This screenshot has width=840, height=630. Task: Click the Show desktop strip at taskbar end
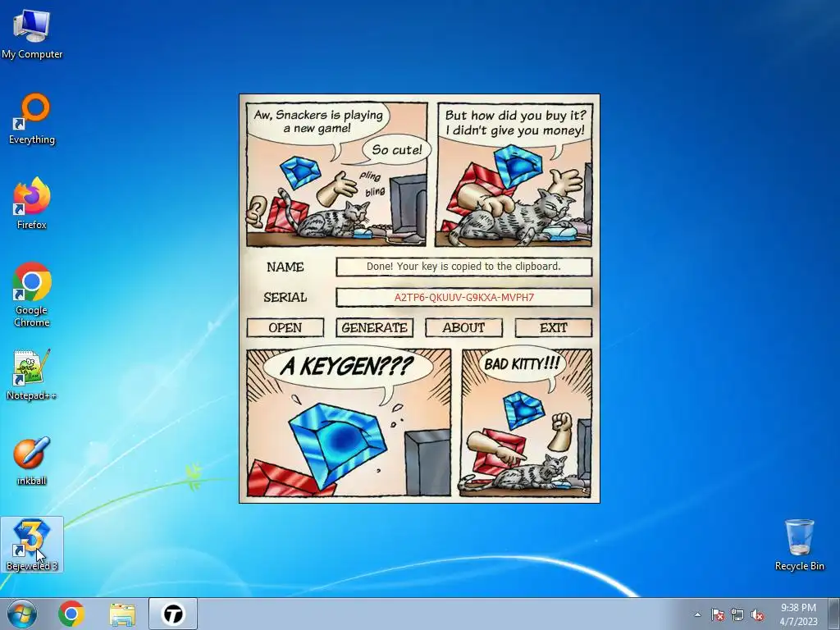pyautogui.click(x=834, y=614)
